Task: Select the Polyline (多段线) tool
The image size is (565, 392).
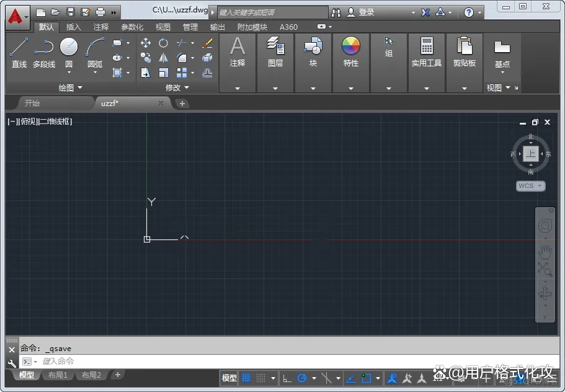Action: pyautogui.click(x=44, y=53)
